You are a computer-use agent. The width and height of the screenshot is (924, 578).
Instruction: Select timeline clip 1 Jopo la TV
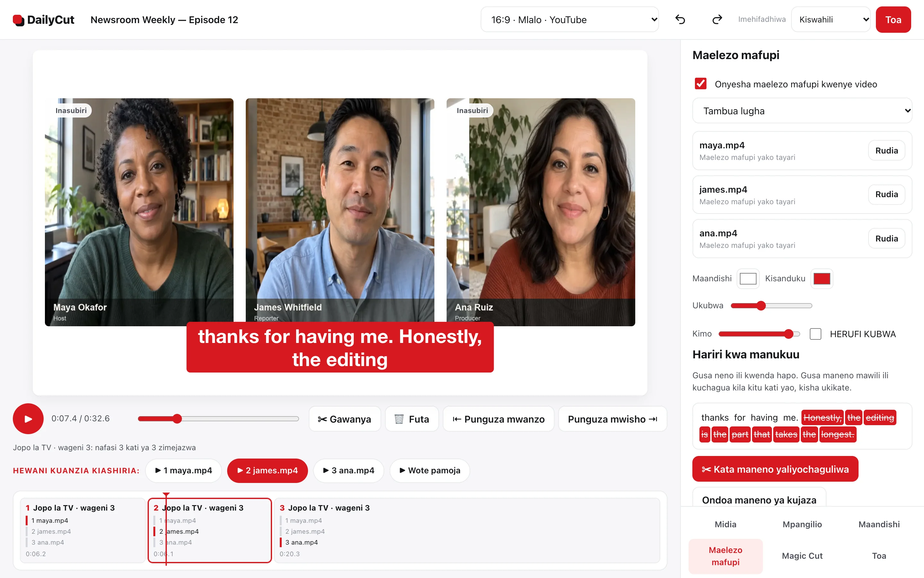click(82, 530)
